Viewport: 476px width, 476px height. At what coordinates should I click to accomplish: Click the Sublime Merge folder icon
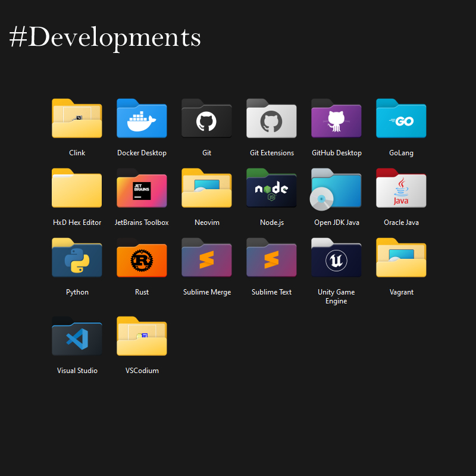tap(206, 258)
